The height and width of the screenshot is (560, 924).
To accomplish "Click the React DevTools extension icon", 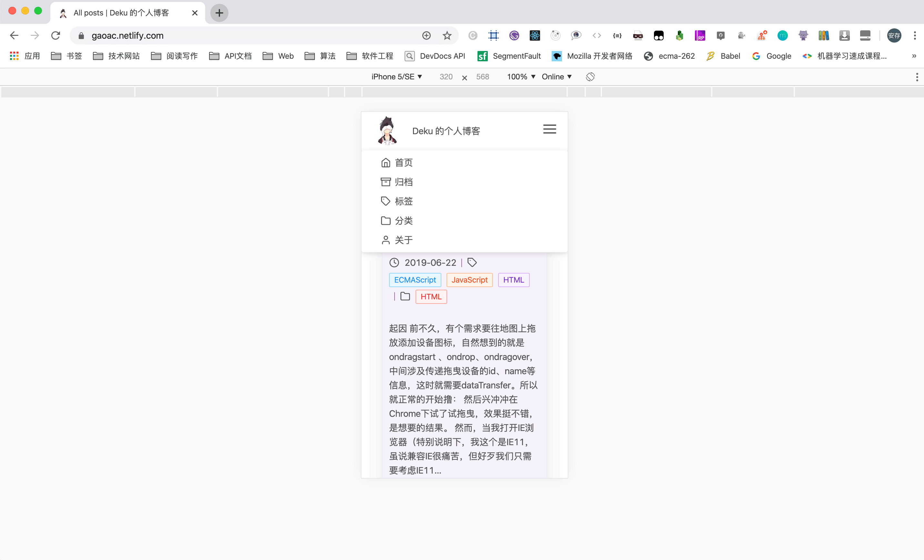I will (x=534, y=35).
